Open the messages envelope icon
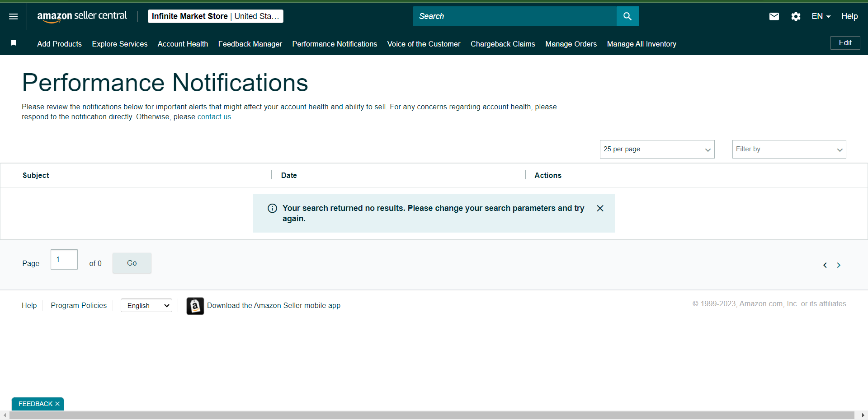The width and height of the screenshot is (868, 420). click(x=774, y=17)
